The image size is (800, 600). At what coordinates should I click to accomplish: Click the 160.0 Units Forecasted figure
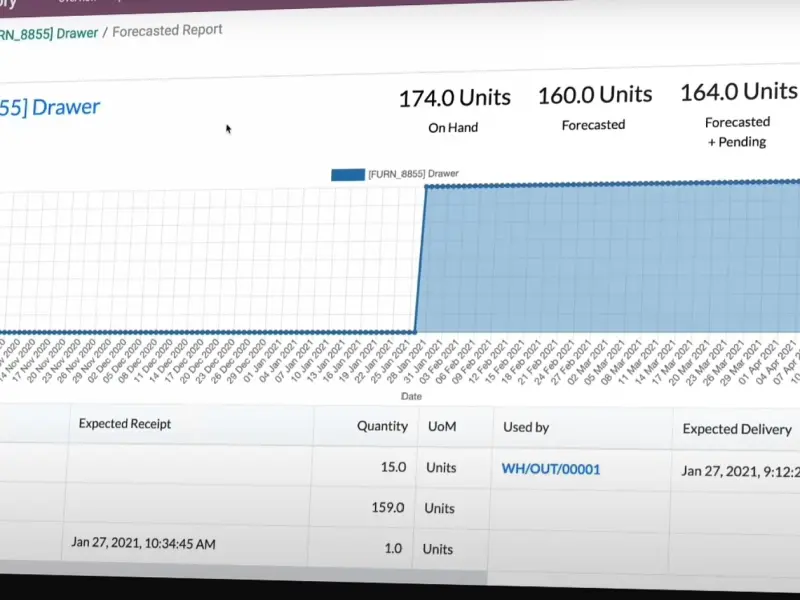point(594,95)
